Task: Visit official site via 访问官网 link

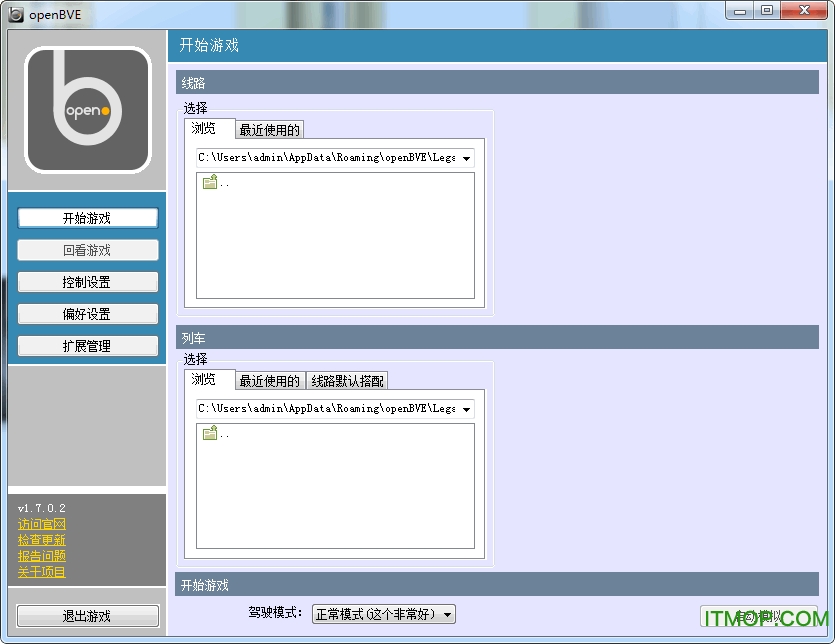Action: point(42,524)
